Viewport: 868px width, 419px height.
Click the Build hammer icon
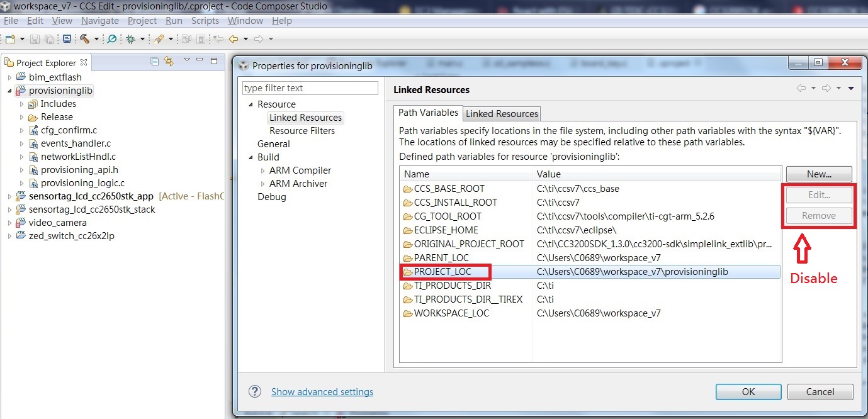point(85,39)
